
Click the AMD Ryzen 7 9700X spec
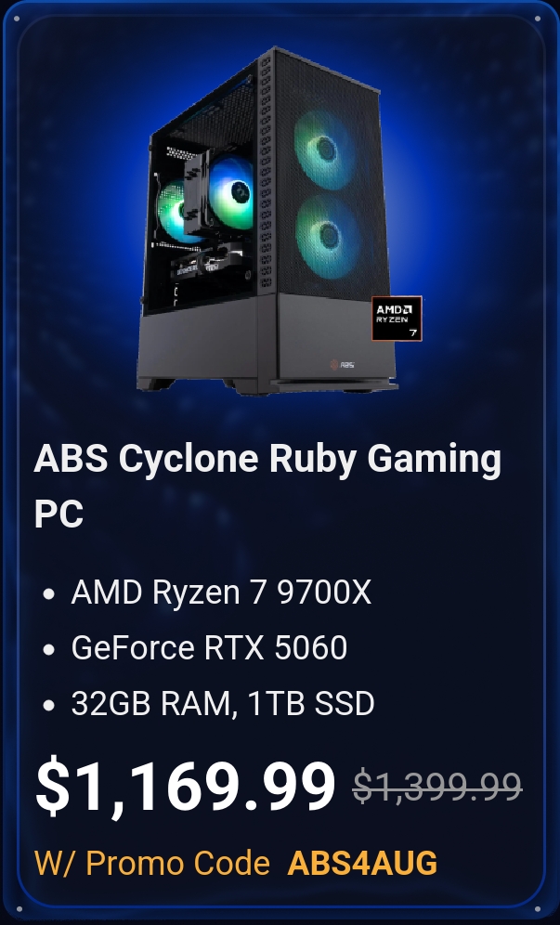click(x=221, y=592)
